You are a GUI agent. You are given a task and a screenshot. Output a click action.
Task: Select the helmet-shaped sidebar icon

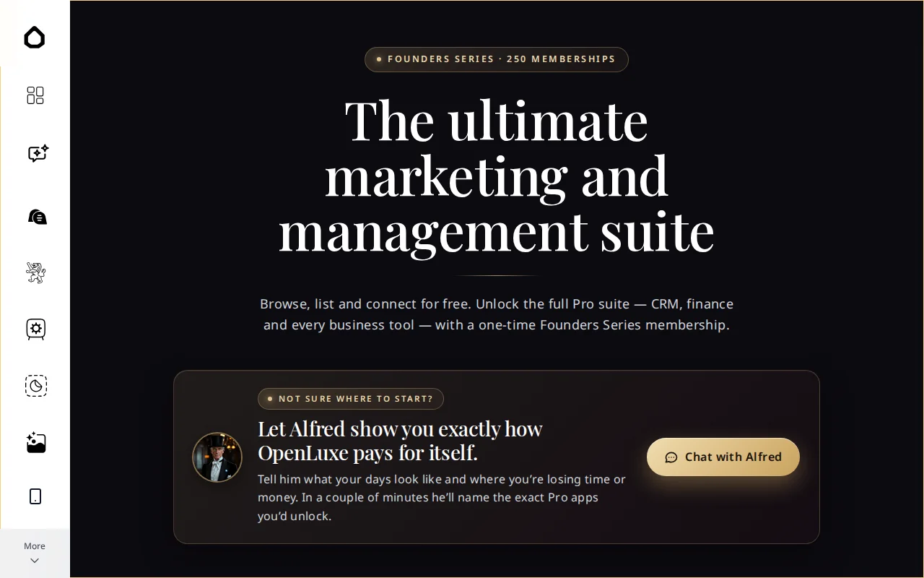37,217
